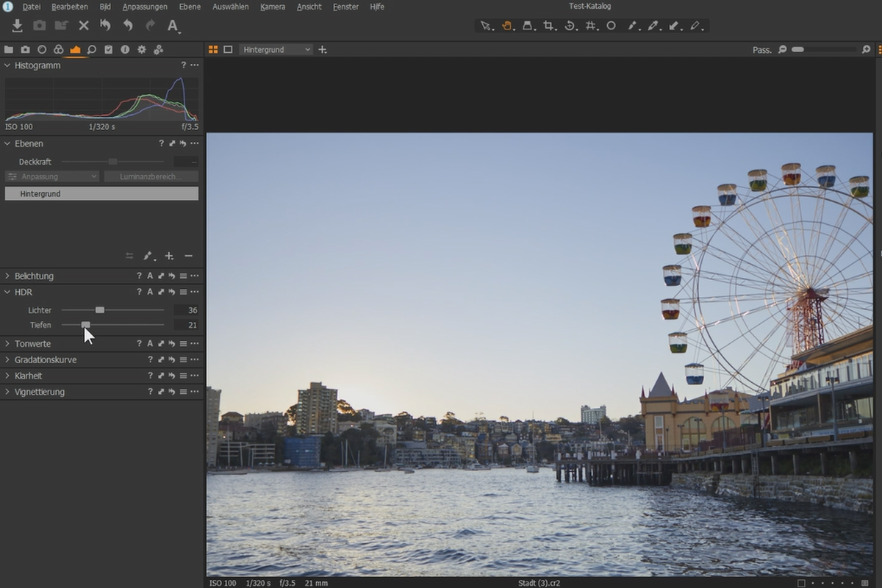The image size is (882, 588).
Task: Select the white balance eyedropper tool
Action: pyautogui.click(x=653, y=26)
